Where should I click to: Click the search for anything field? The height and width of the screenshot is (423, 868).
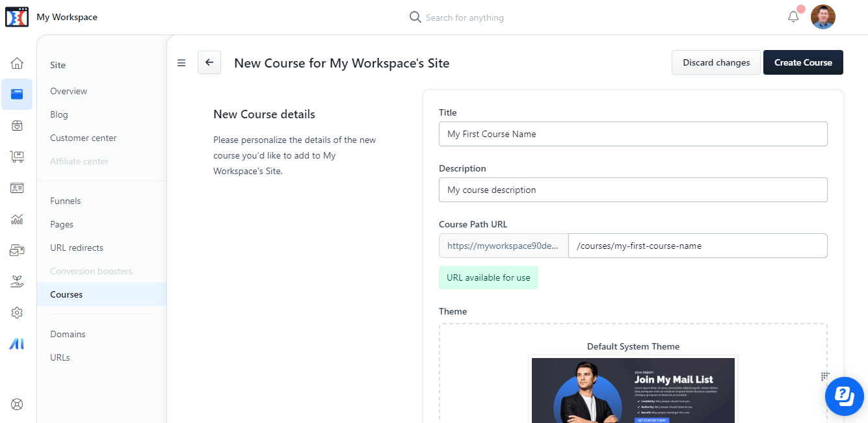[464, 17]
